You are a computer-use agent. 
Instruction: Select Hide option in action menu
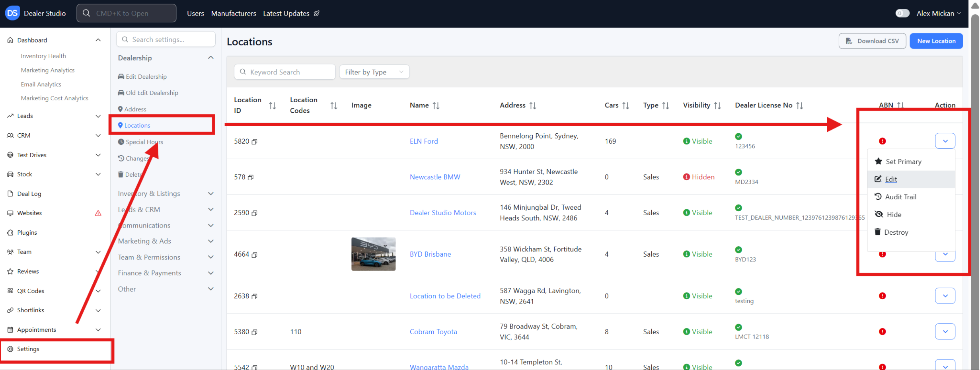[893, 215]
